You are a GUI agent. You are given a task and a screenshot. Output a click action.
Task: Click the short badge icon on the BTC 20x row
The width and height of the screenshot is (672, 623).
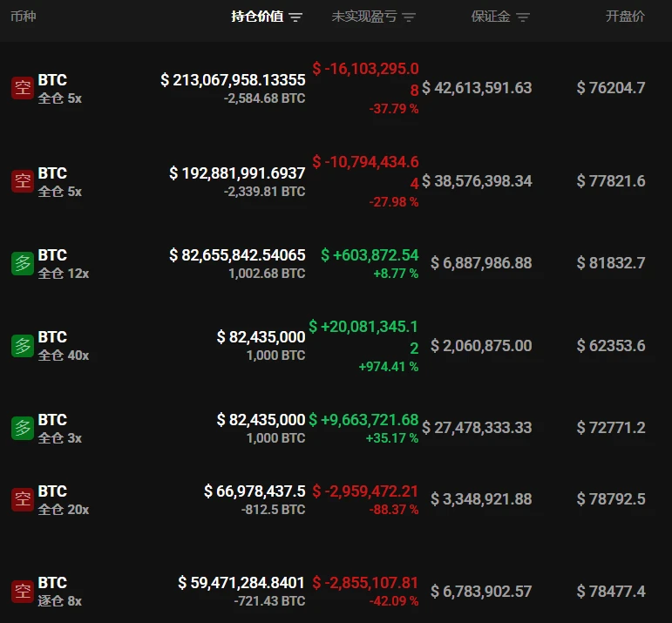coord(23,499)
